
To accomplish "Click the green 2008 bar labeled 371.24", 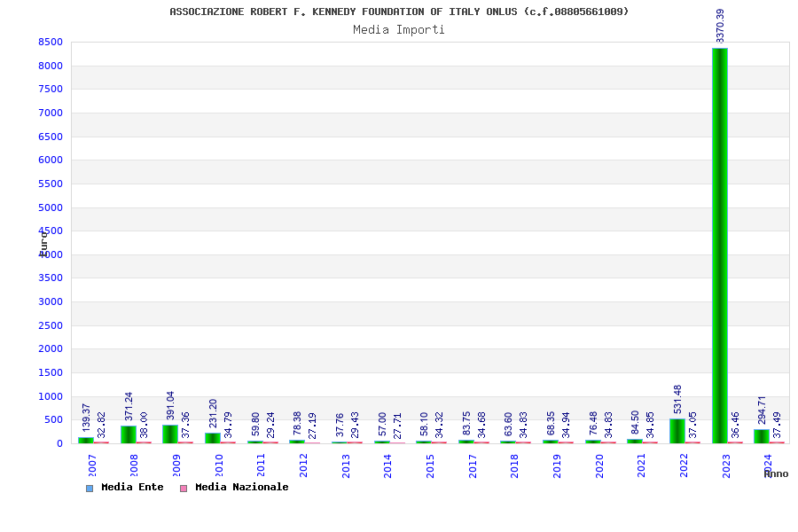I will [x=129, y=434].
